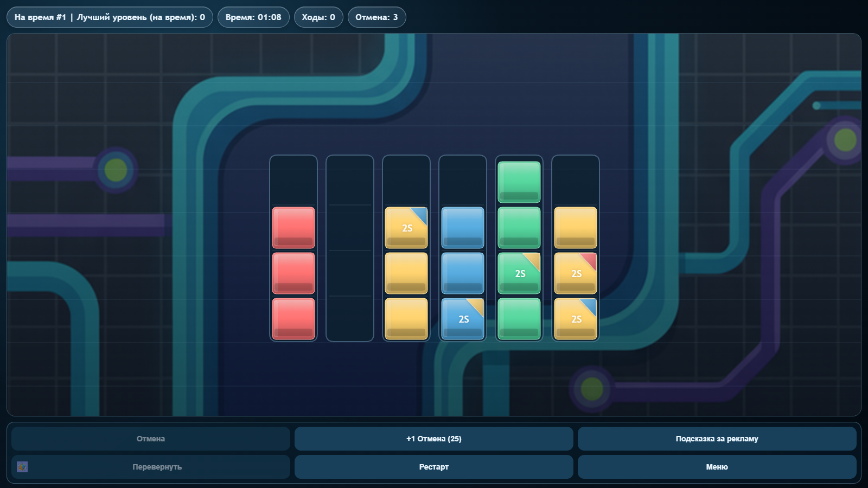Select the blue 2S block in the fourth column
This screenshot has height=488, width=868.
coord(462,319)
